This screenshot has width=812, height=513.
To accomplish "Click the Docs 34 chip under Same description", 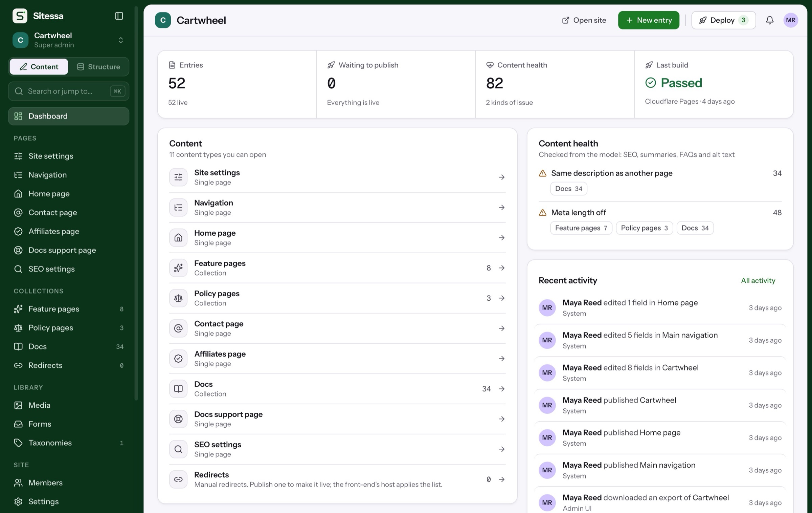I will pos(568,189).
